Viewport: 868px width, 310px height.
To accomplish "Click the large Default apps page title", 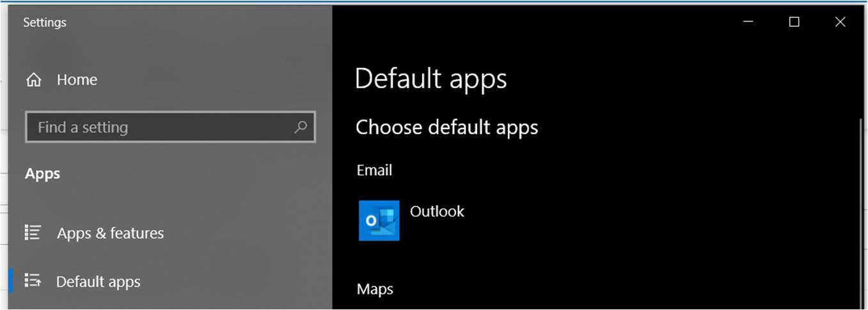I will 430,79.
